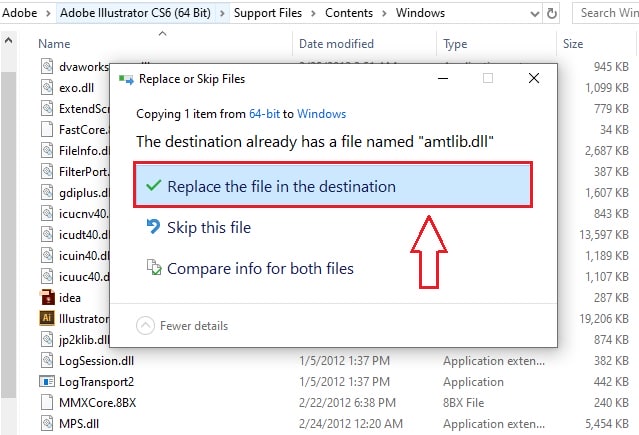Click the Skip this file arrow icon
This screenshot has width=639, height=435.
tap(153, 227)
